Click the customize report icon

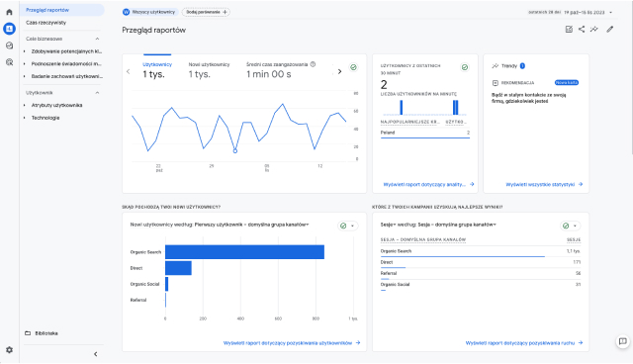coord(569,29)
